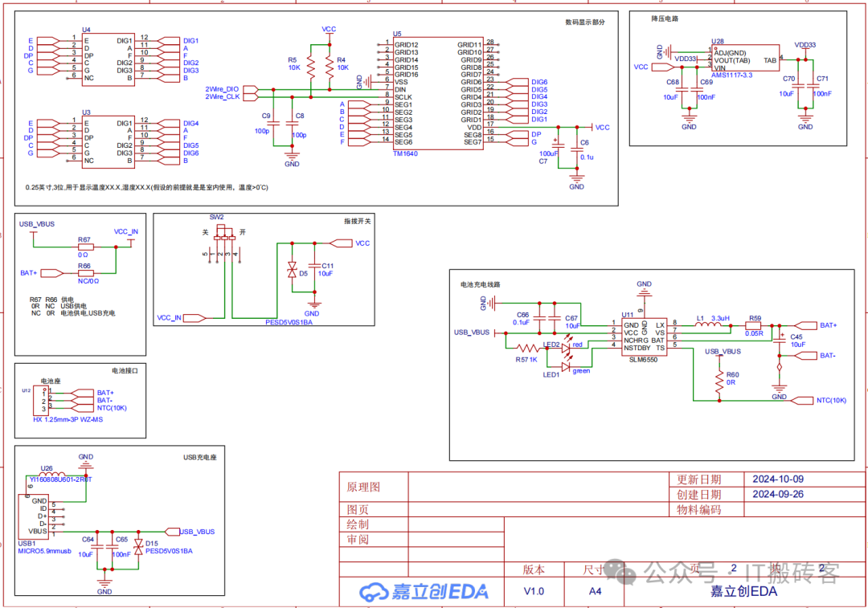Select capacitor C45 10uF
The height and width of the screenshot is (608, 868).
click(x=780, y=341)
